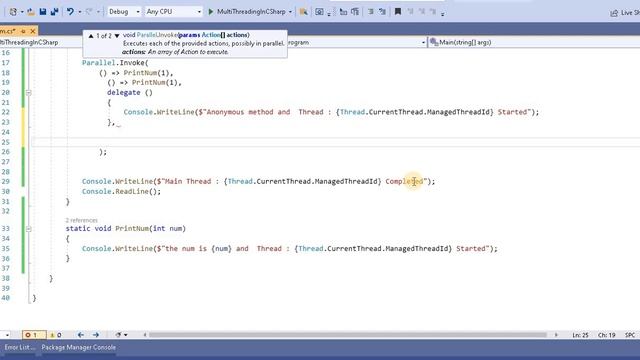Screen dimensions: 640x360
Task: Click the horizontal scrollbar thumb
Action: click(x=347, y=335)
